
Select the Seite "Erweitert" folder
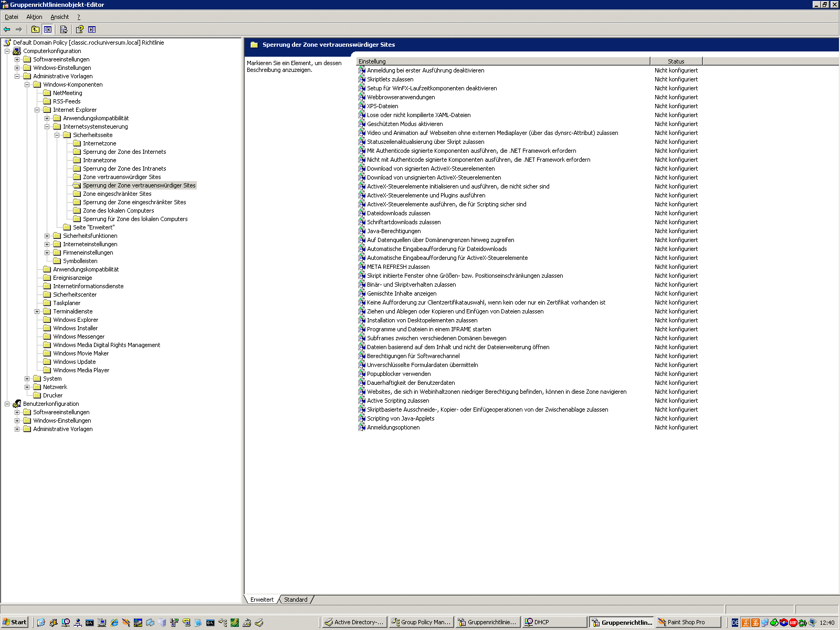tap(93, 227)
